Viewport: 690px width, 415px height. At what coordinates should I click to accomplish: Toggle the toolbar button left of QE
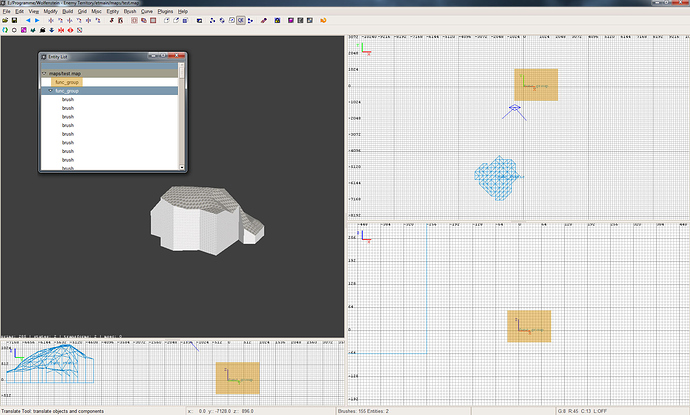[x=230, y=19]
